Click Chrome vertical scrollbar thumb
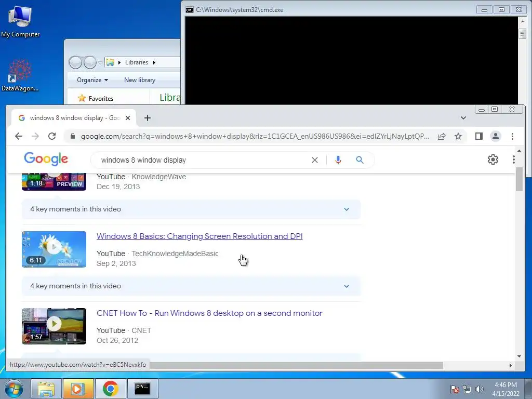Image resolution: width=532 pixels, height=399 pixels. click(519, 179)
